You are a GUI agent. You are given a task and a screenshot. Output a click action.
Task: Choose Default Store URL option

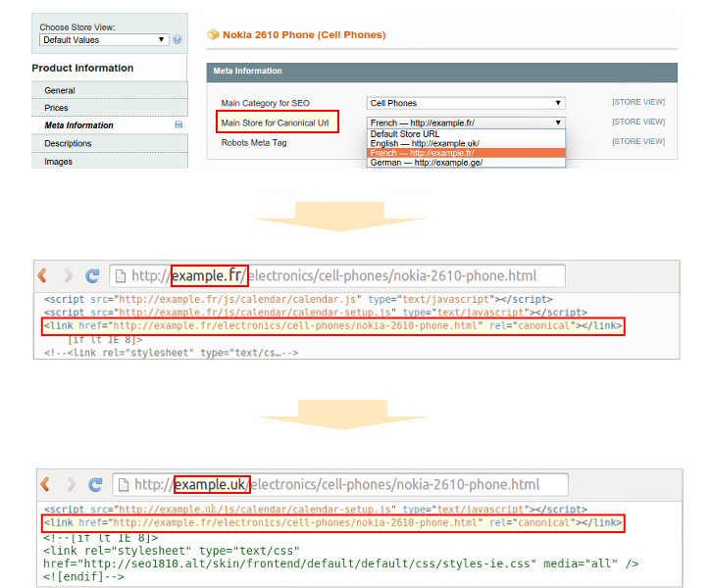coord(466,134)
